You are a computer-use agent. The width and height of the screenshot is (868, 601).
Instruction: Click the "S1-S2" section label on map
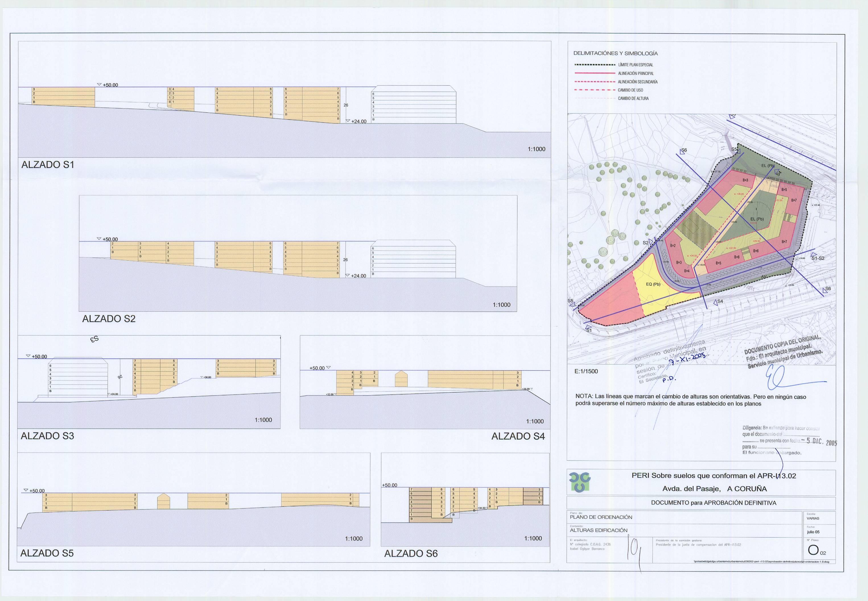click(x=818, y=258)
